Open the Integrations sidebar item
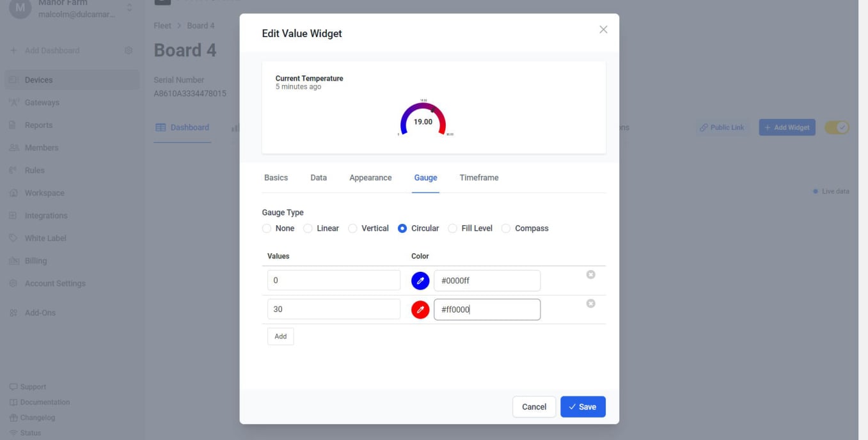 [x=45, y=216]
